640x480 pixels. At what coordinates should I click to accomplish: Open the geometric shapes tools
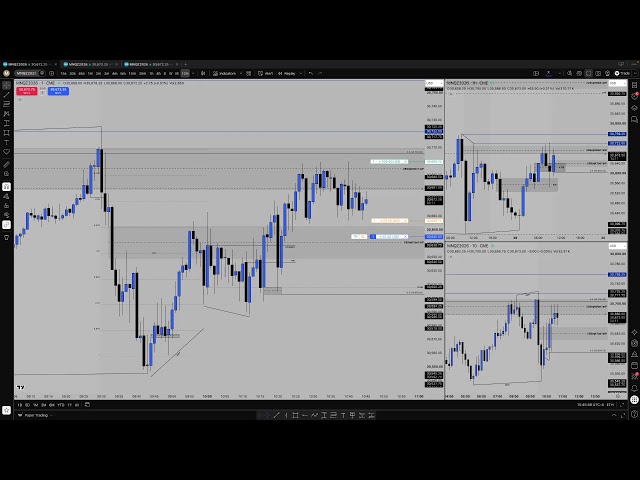[x=6, y=133]
